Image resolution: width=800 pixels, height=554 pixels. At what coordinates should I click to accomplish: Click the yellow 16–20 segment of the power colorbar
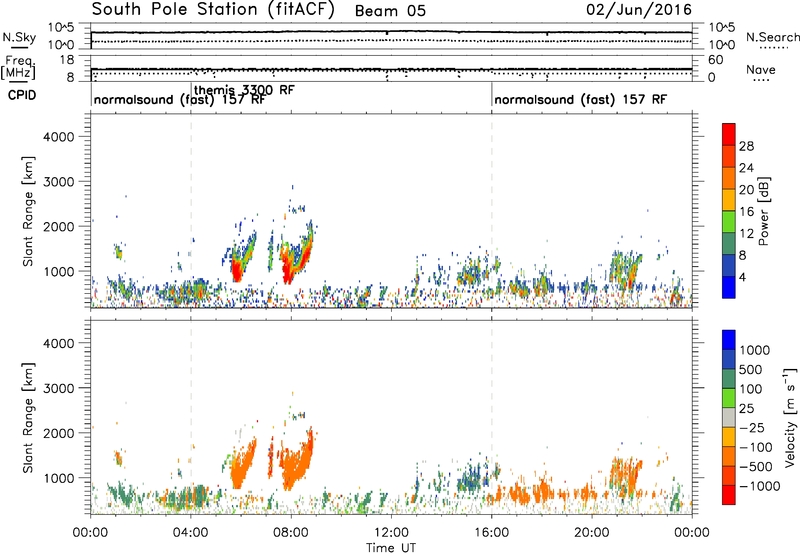coord(729,199)
